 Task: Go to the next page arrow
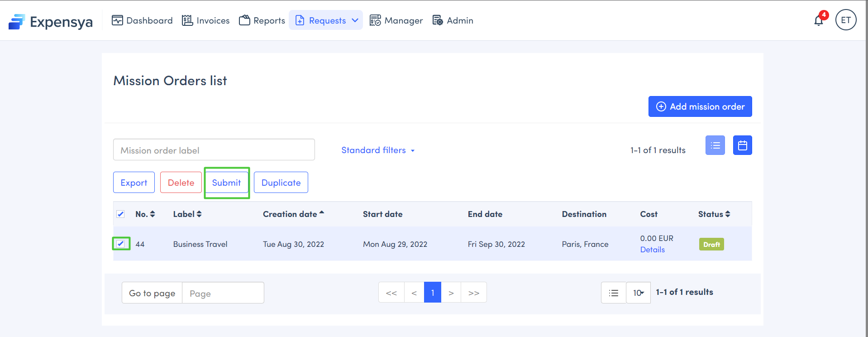tap(451, 293)
